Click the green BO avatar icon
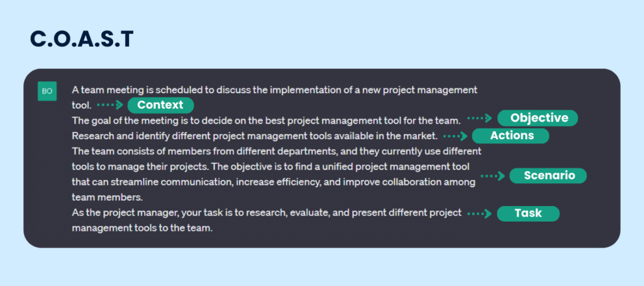644x286 pixels. [x=47, y=91]
